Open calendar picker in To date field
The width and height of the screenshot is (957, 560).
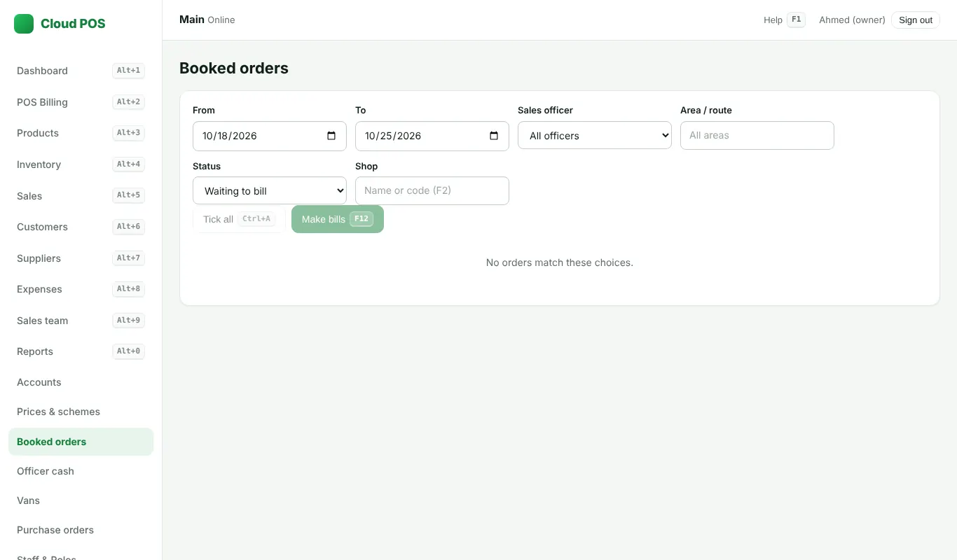[494, 136]
